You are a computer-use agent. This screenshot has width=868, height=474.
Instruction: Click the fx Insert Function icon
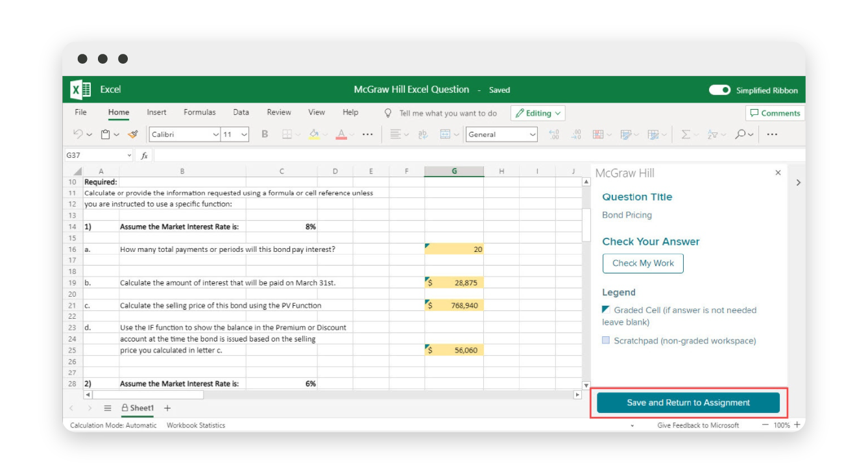(145, 156)
